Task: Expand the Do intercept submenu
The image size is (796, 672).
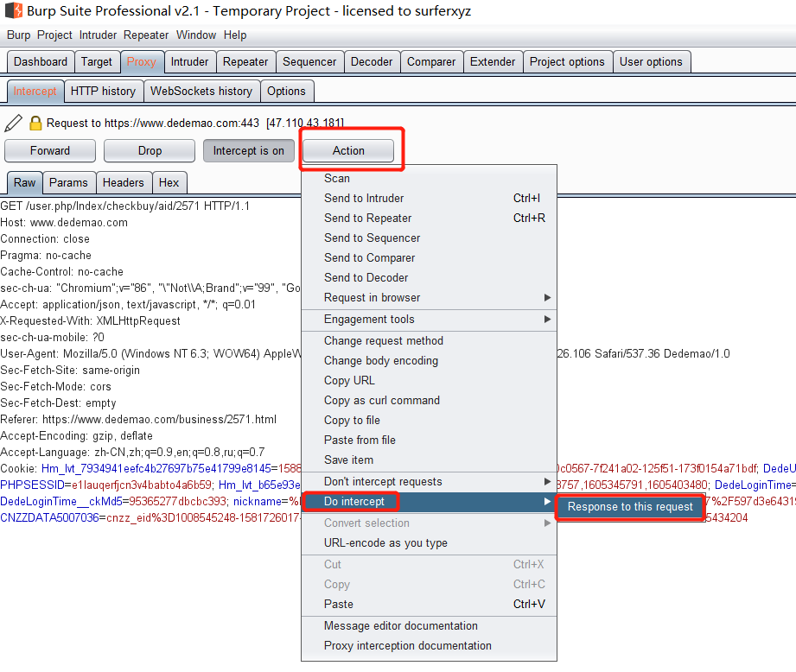Action: [x=429, y=502]
